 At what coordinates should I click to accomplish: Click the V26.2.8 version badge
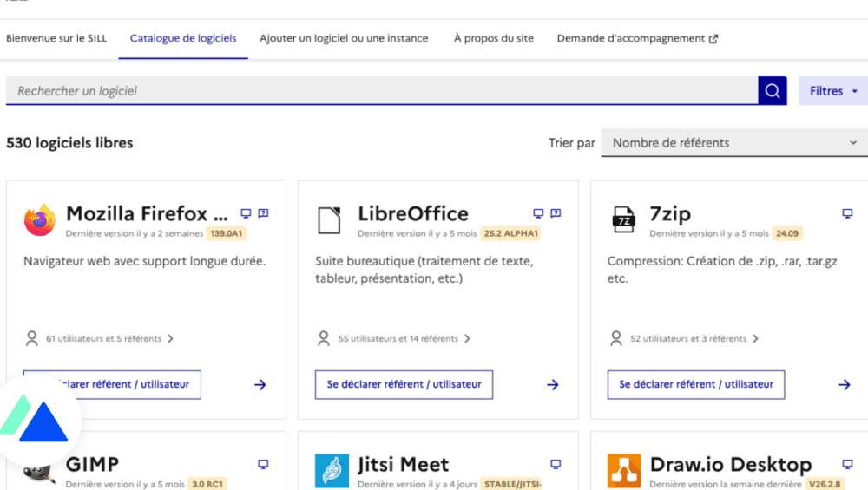pyautogui.click(x=825, y=484)
